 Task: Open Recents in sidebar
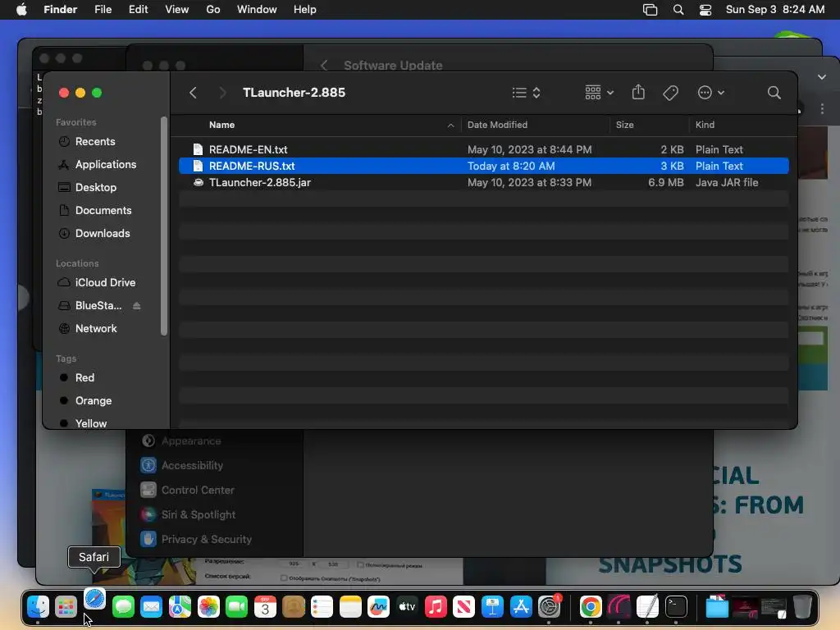[x=95, y=141]
